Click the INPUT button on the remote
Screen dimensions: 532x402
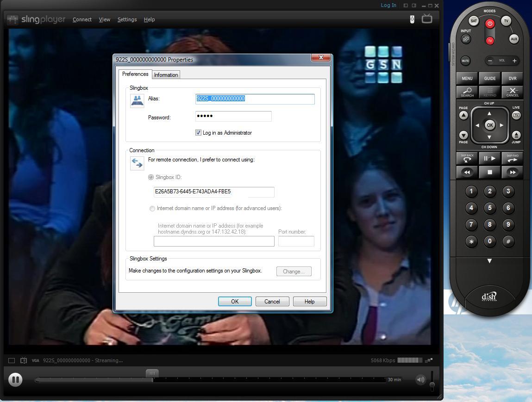[466, 39]
